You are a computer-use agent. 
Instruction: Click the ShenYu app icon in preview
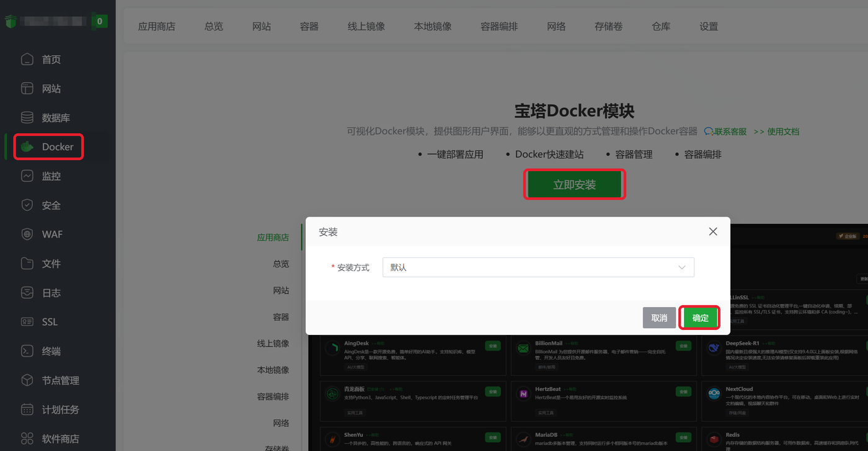(x=332, y=440)
